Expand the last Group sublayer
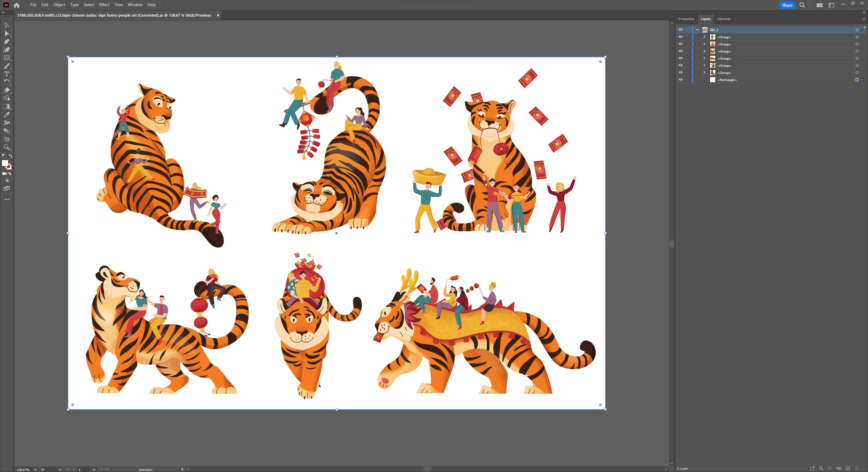 click(704, 73)
